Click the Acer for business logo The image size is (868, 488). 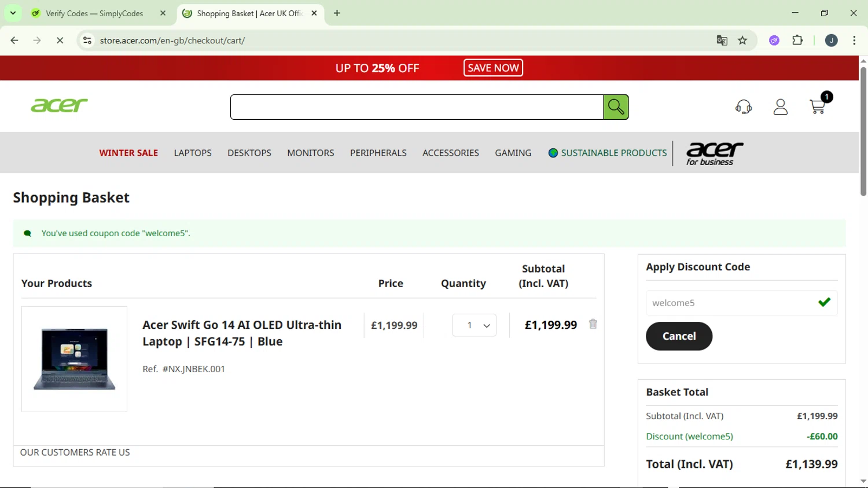(715, 153)
